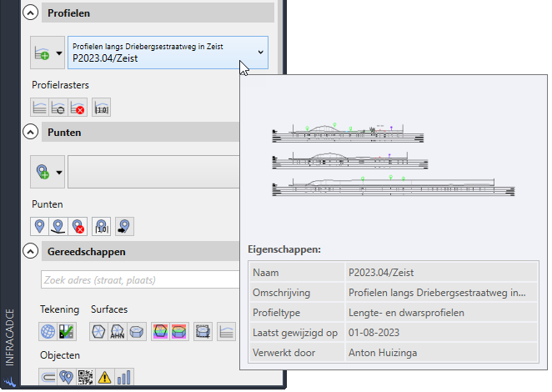This screenshot has height=392, width=552.
Task: Click the point move arrow icon
Action: [123, 226]
